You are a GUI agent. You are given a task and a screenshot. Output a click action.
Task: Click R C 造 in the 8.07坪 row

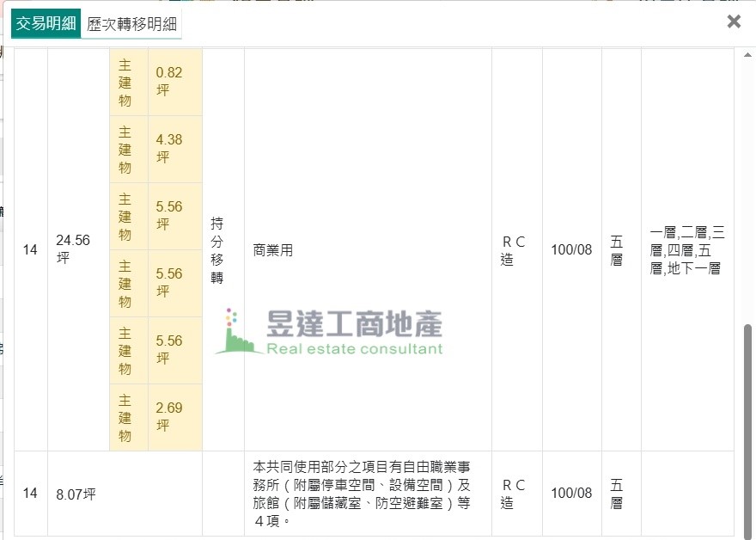tap(513, 494)
